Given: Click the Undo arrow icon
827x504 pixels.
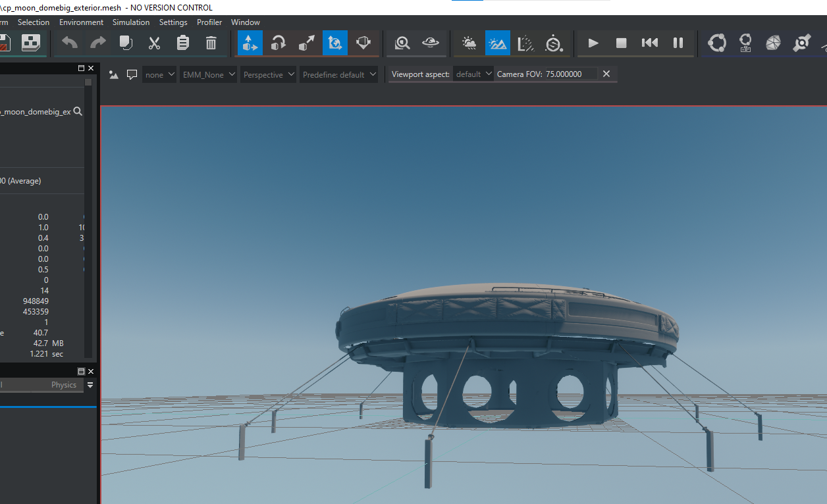Looking at the screenshot, I should [x=70, y=43].
